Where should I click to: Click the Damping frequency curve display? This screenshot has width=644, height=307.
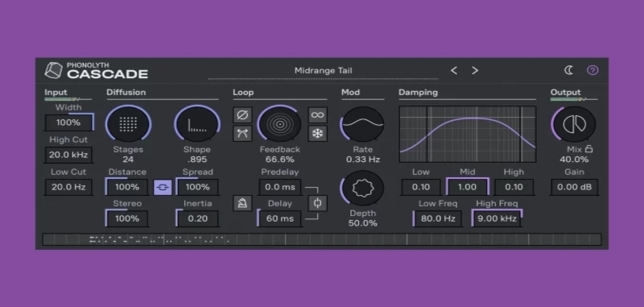click(x=468, y=135)
